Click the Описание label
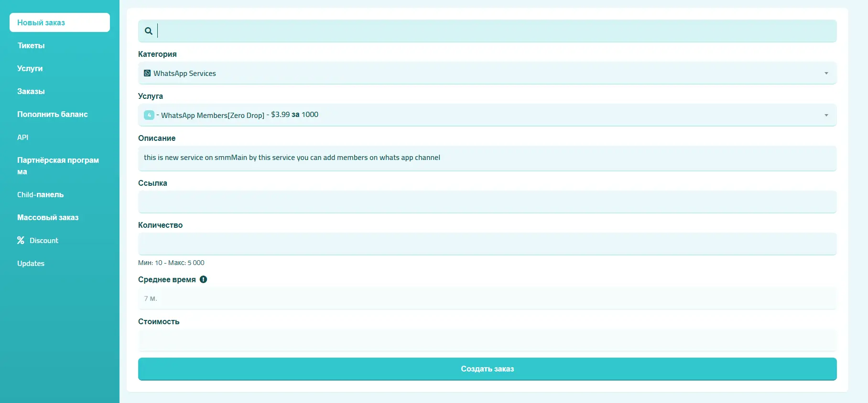The image size is (868, 403). point(157,138)
